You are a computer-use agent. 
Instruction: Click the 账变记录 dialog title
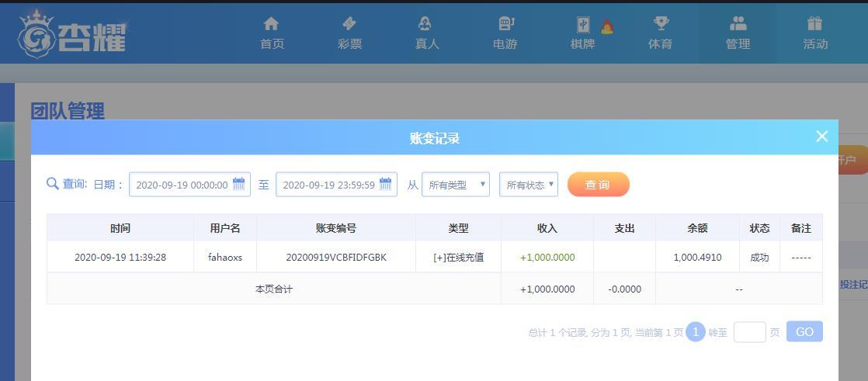click(x=435, y=138)
